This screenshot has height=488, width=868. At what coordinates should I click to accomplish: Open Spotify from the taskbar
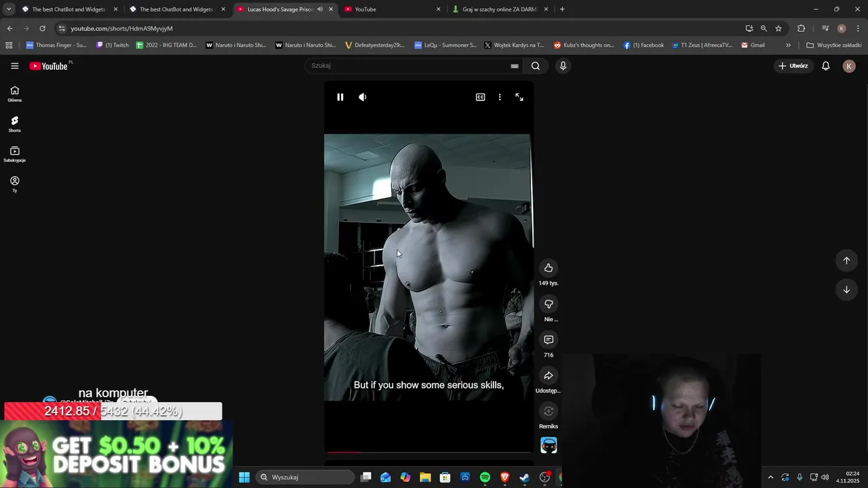pos(485,477)
